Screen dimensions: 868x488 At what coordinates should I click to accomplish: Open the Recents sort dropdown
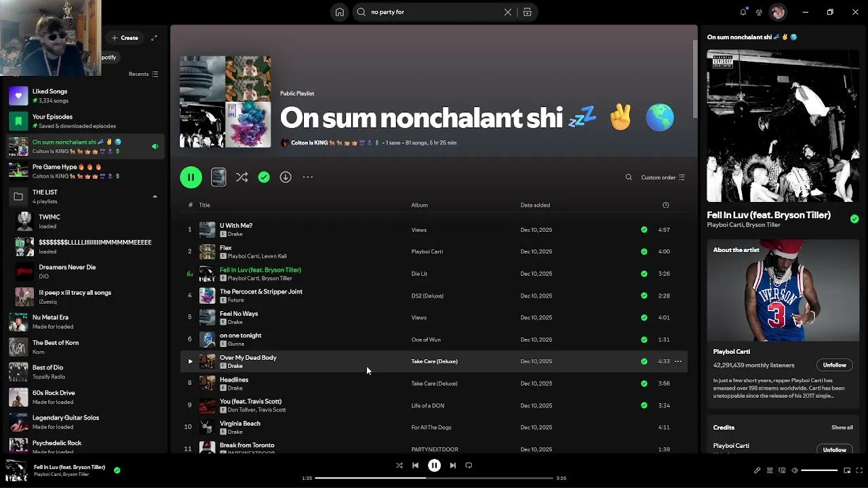(143, 74)
